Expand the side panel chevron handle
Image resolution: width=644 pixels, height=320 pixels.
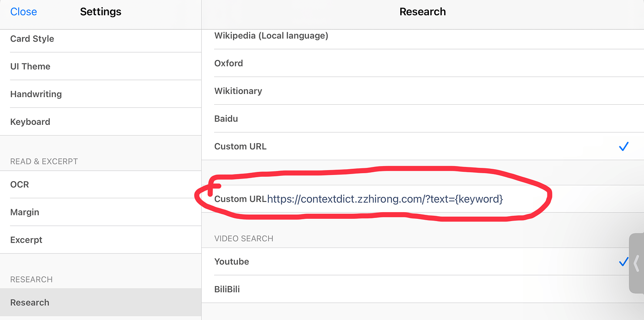(636, 264)
